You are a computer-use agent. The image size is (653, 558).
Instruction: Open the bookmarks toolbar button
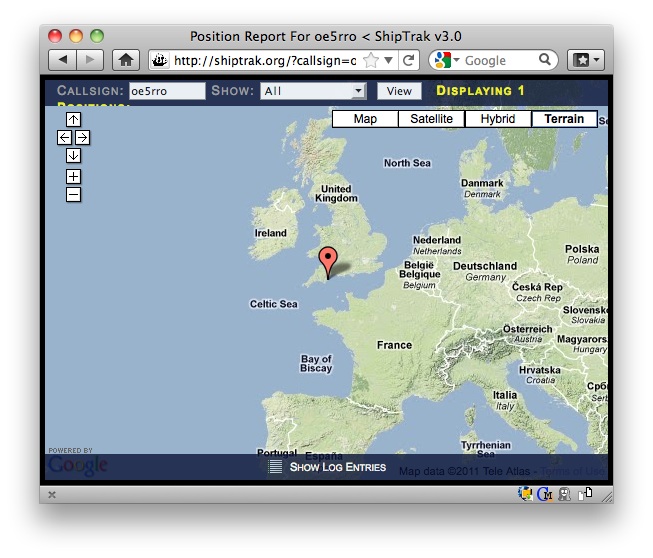click(586, 60)
